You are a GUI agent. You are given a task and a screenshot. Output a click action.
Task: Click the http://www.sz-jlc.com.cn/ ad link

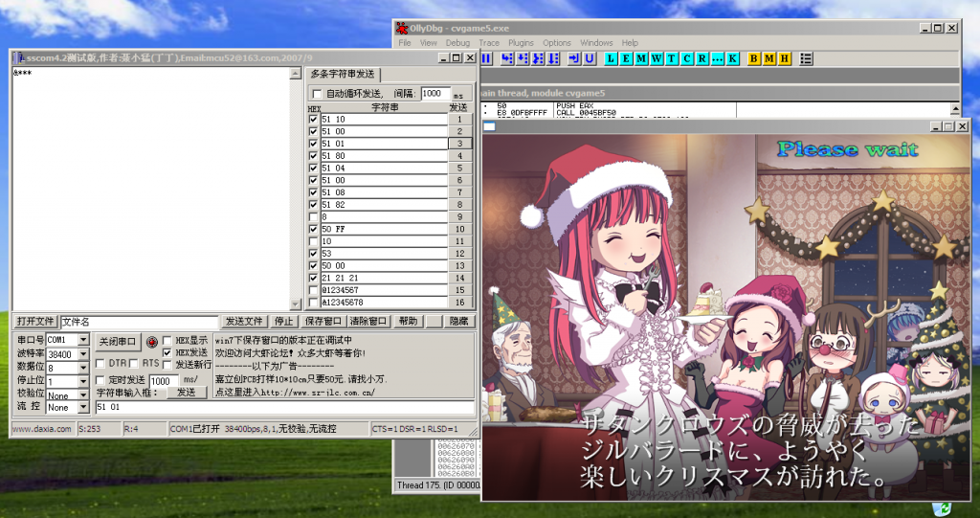(318, 393)
